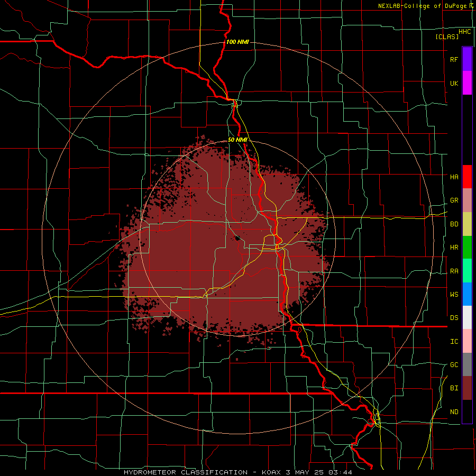Viewport: 476px width, 476px height.
Task: Select the pink GR legend color swatch
Action: pyautogui.click(x=467, y=200)
